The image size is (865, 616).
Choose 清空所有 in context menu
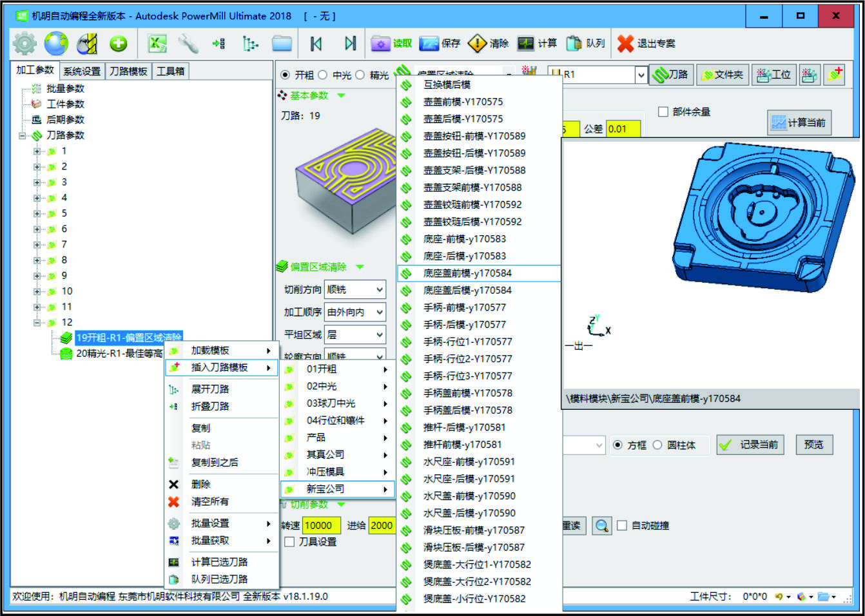(222, 502)
